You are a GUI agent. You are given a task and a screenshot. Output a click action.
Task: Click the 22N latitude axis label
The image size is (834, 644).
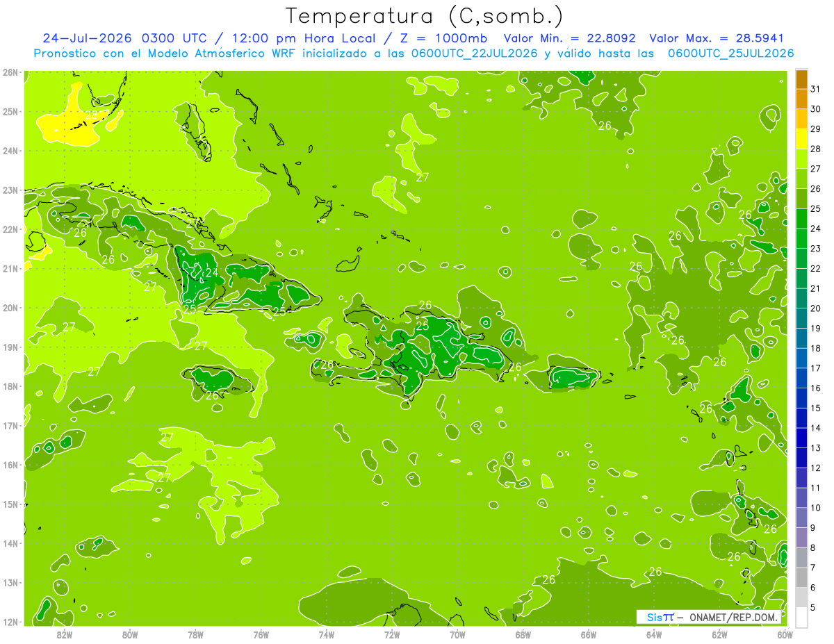point(10,229)
